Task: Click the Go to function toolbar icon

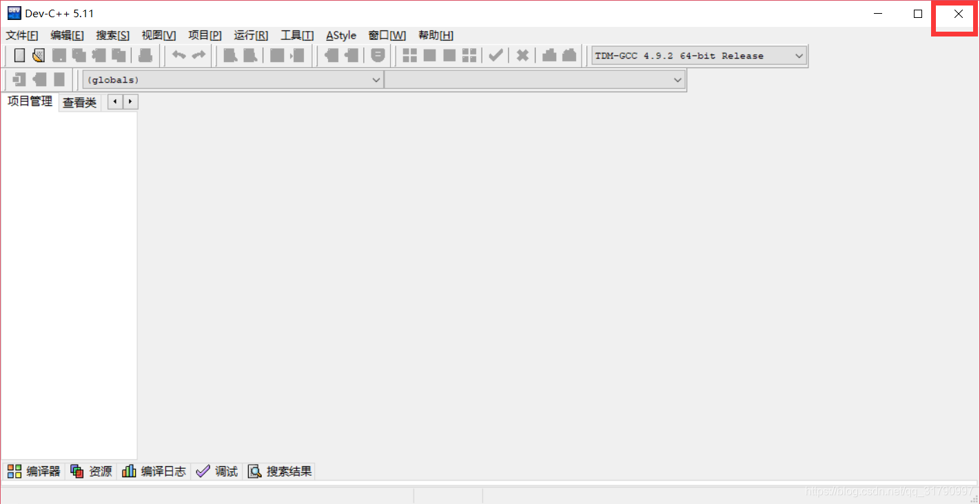Action: click(277, 56)
